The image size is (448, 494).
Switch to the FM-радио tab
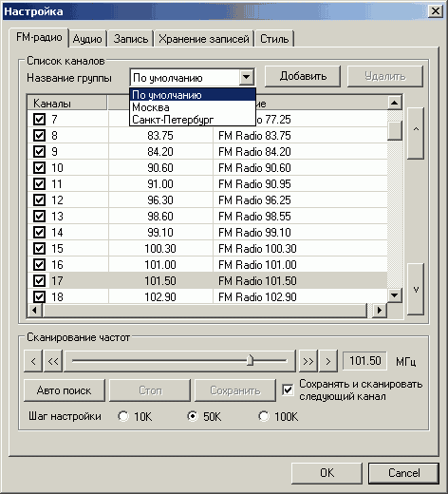pos(39,37)
